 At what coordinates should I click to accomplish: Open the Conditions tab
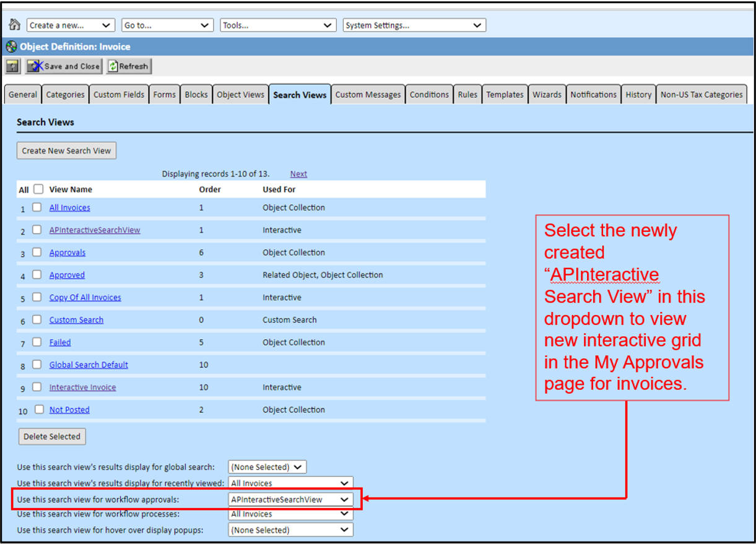pyautogui.click(x=429, y=95)
